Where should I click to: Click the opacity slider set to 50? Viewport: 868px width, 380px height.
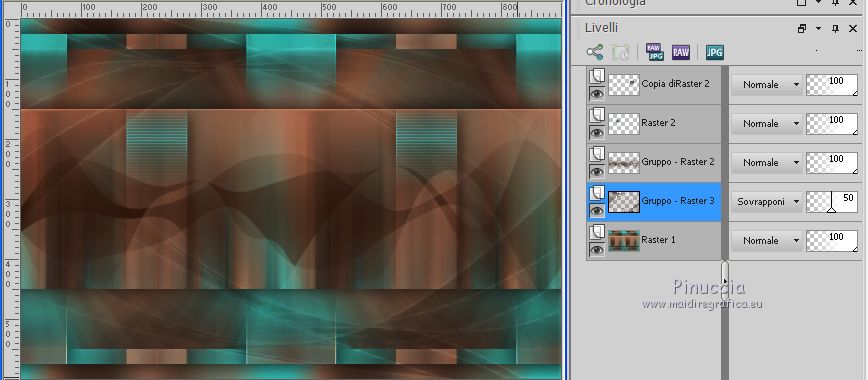click(x=831, y=202)
